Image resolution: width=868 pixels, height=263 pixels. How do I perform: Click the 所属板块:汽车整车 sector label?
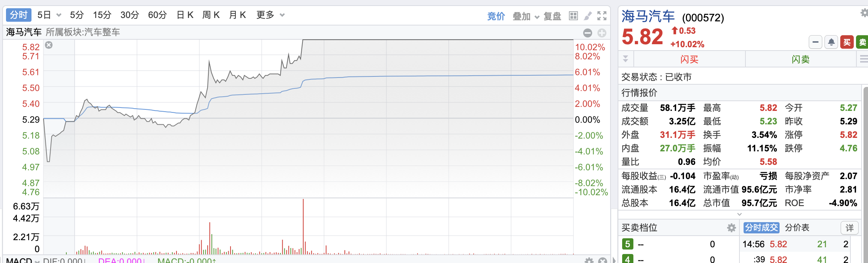pos(83,32)
